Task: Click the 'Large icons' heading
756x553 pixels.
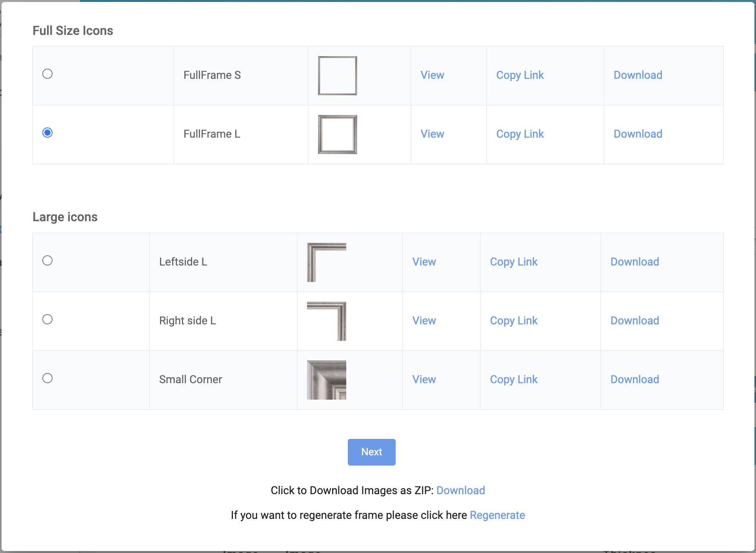Action: click(65, 217)
